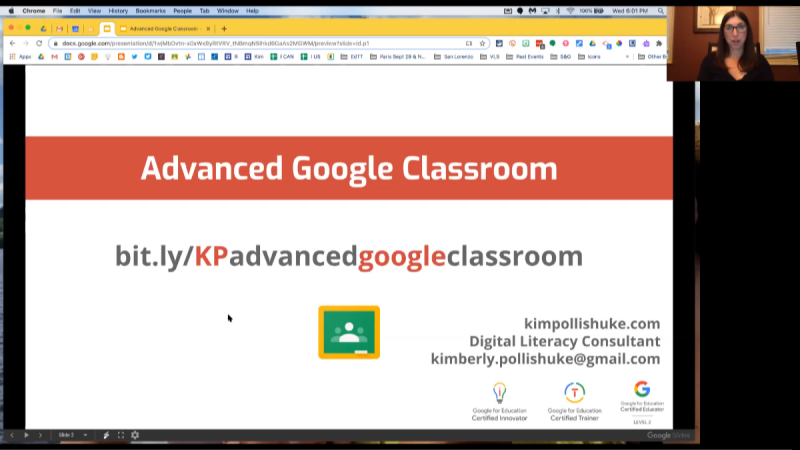Open the Google Drive bookmark icon
The height and width of the screenshot is (450, 800).
point(41,57)
